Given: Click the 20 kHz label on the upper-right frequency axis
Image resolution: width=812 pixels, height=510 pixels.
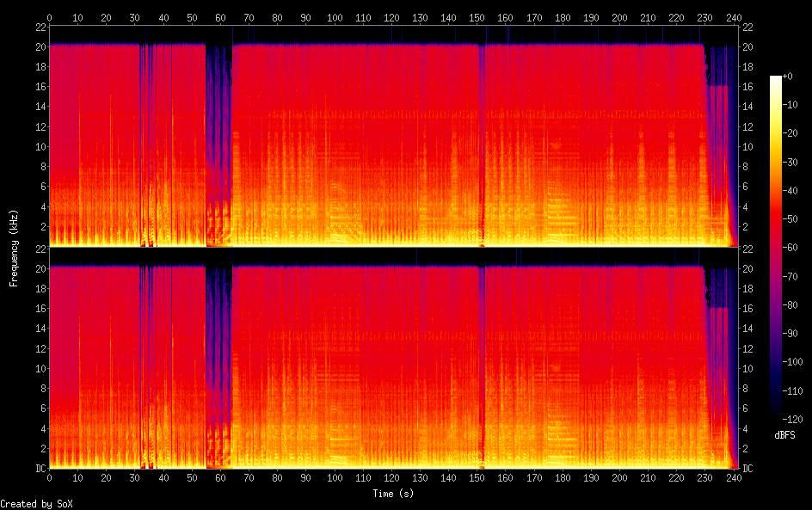Looking at the screenshot, I should click(x=748, y=46).
